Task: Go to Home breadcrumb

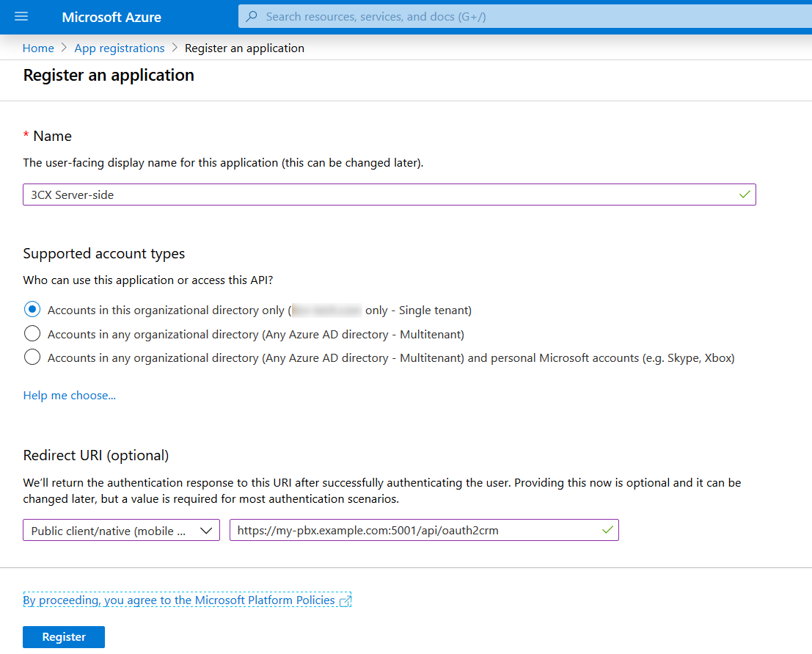Action: point(38,48)
